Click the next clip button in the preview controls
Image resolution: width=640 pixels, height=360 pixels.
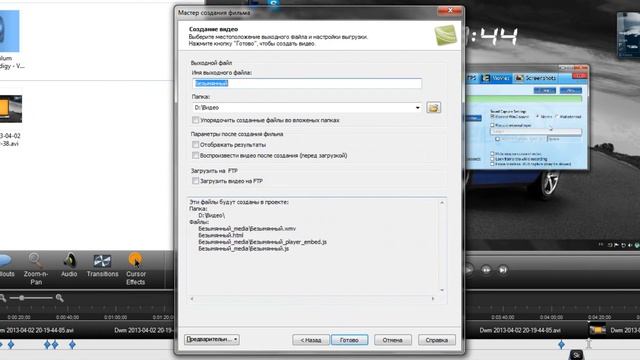503,270
